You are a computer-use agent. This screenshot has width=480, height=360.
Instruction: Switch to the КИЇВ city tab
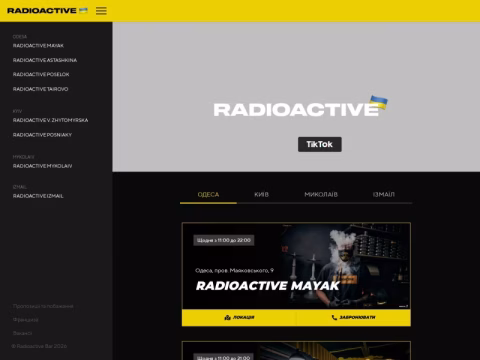coord(262,195)
